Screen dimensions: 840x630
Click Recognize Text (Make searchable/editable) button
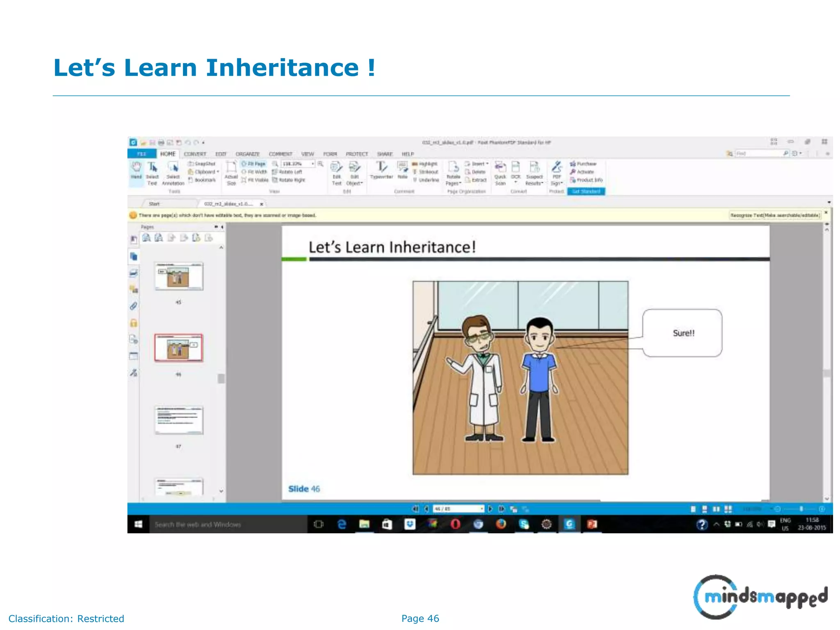(x=775, y=215)
